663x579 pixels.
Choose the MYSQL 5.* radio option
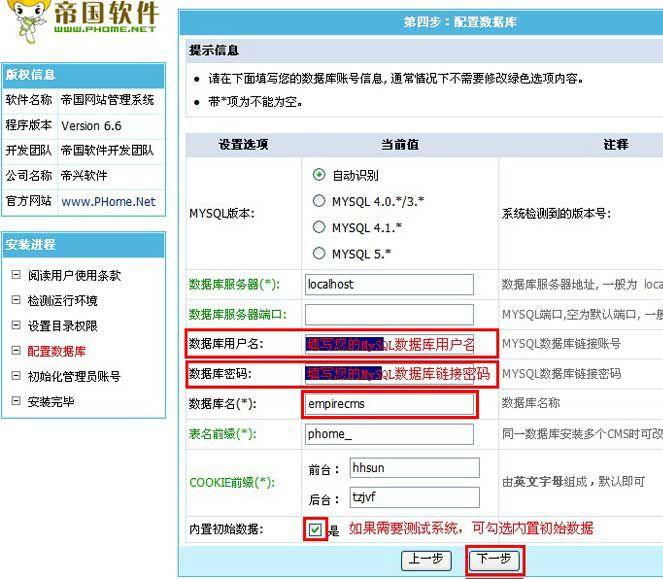[319, 253]
